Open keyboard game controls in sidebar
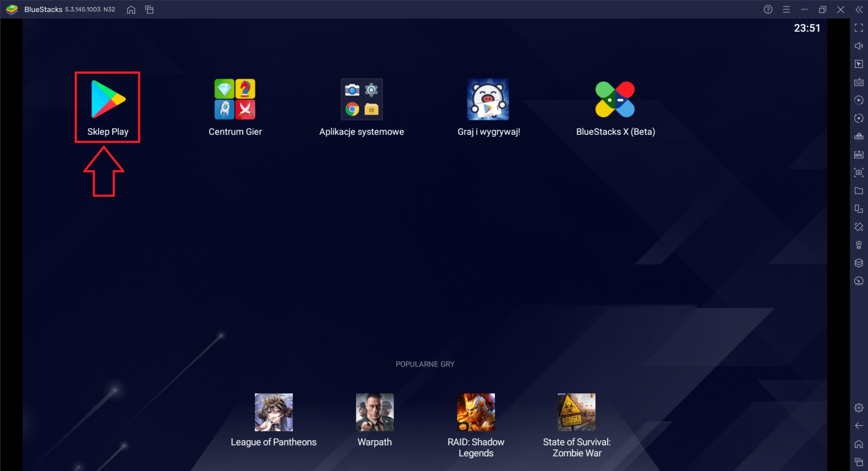The image size is (868, 471). (x=859, y=82)
